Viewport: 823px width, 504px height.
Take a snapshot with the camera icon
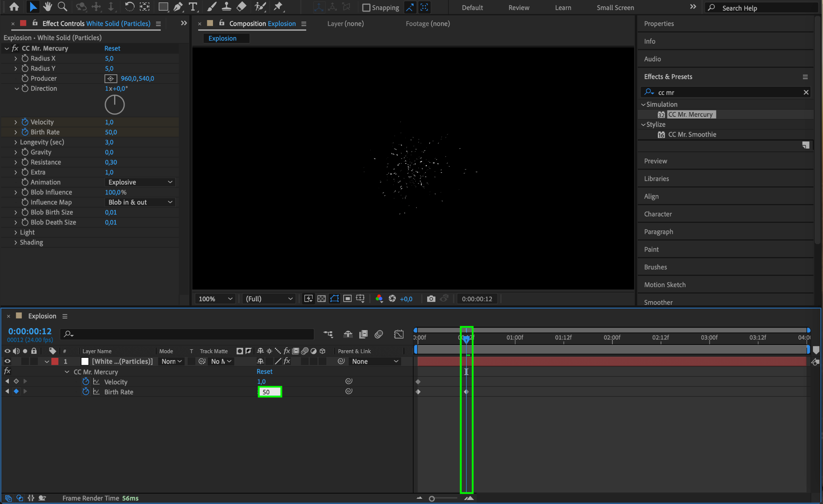click(x=431, y=299)
